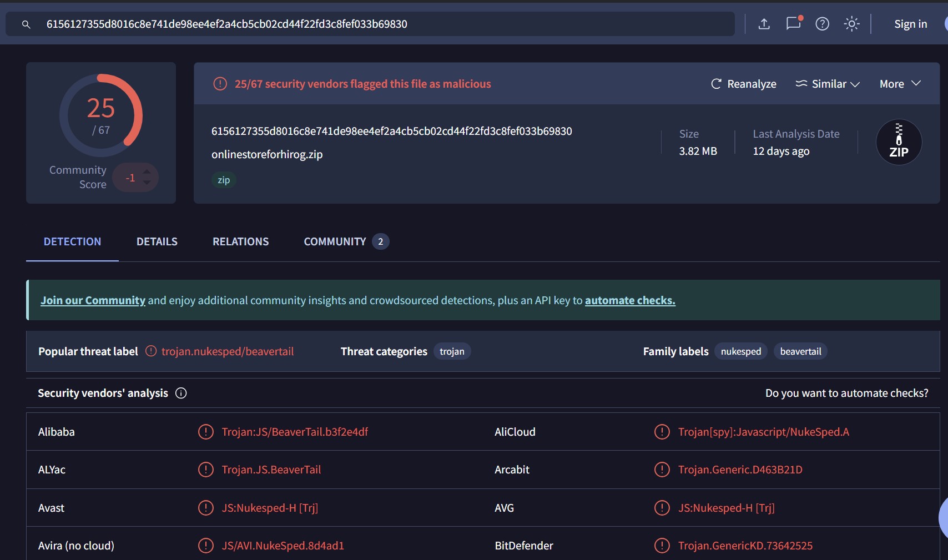
Task: Open the upload file icon
Action: 764,24
